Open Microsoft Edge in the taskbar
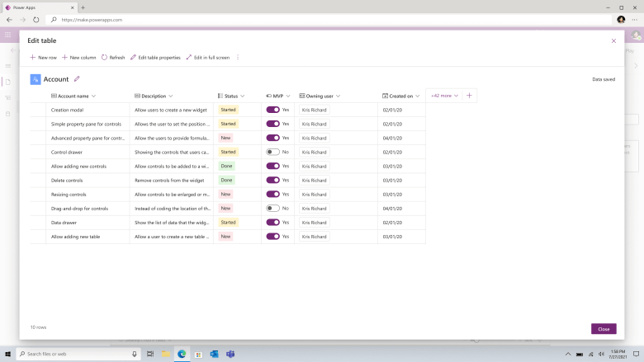The image size is (644, 362). [x=182, y=354]
